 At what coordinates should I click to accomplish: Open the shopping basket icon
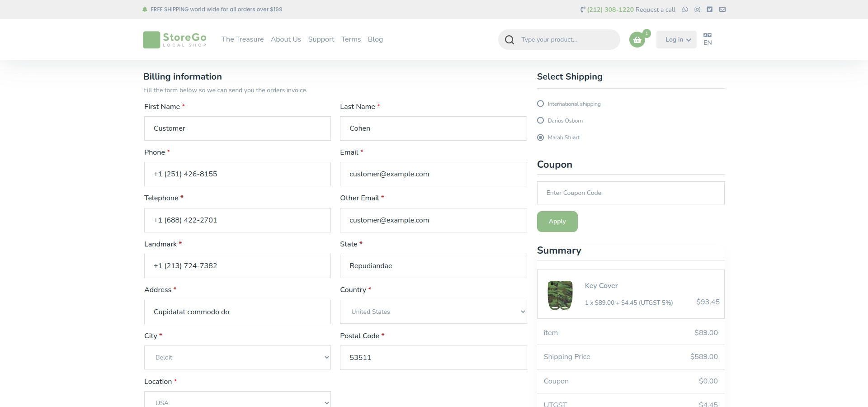point(637,40)
